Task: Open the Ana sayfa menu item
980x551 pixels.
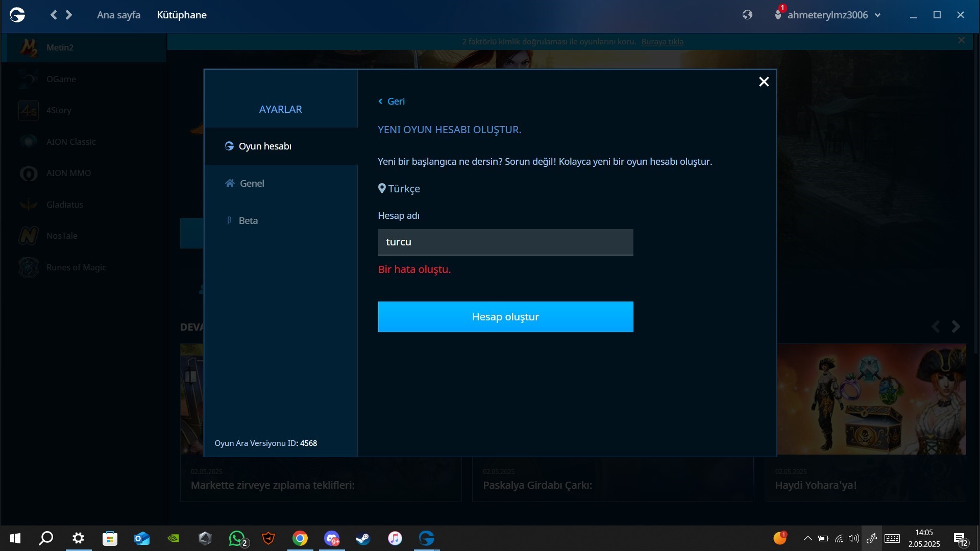Action: pyautogui.click(x=118, y=15)
